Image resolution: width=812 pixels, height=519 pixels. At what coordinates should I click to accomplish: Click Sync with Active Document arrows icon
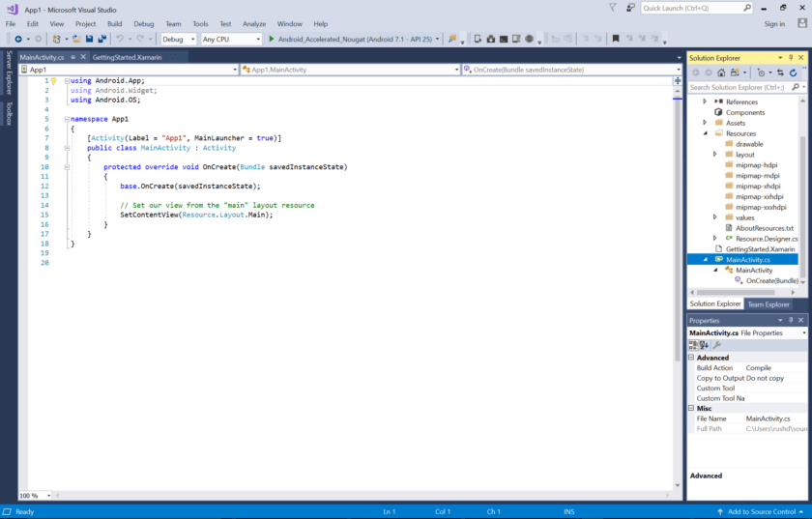780,72
